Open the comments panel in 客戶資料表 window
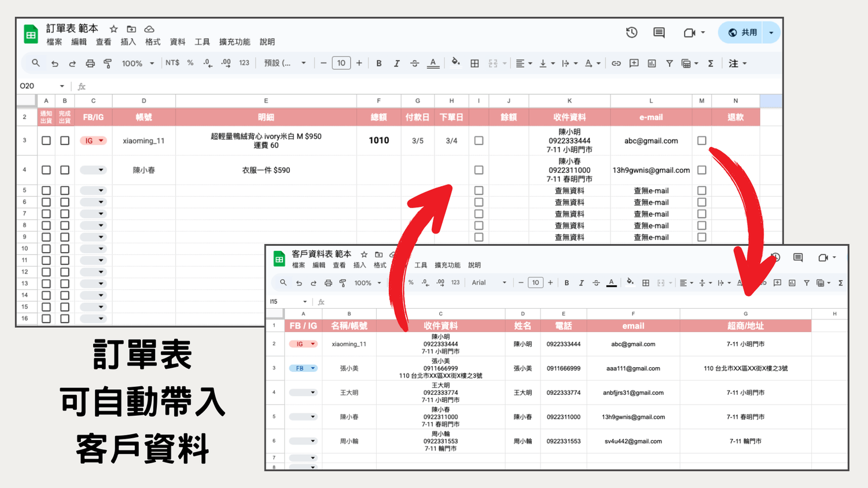The image size is (868, 488). [798, 257]
